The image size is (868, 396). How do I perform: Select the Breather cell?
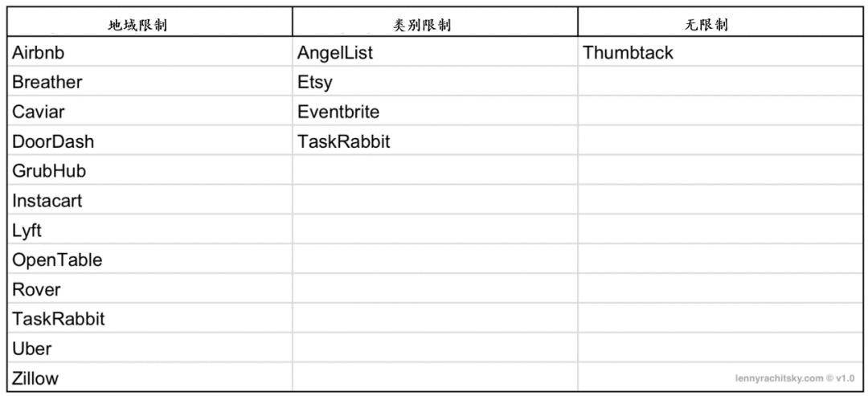coord(47,82)
